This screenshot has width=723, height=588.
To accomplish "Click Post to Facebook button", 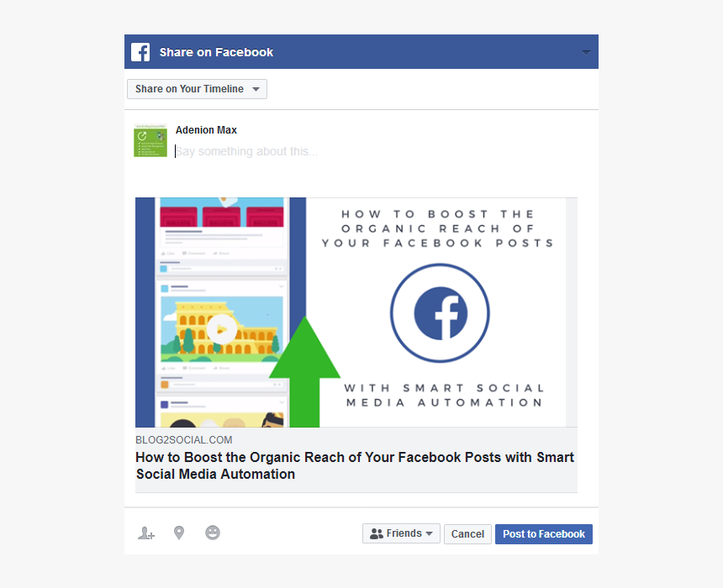I will click(544, 534).
